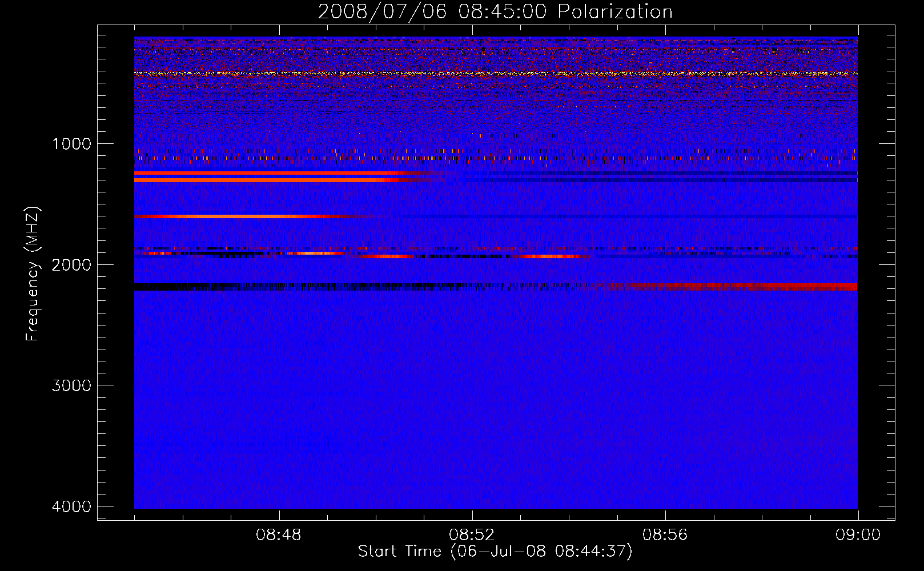The height and width of the screenshot is (571, 924).
Task: Click the 08:48 time tick label
Action: [x=279, y=535]
